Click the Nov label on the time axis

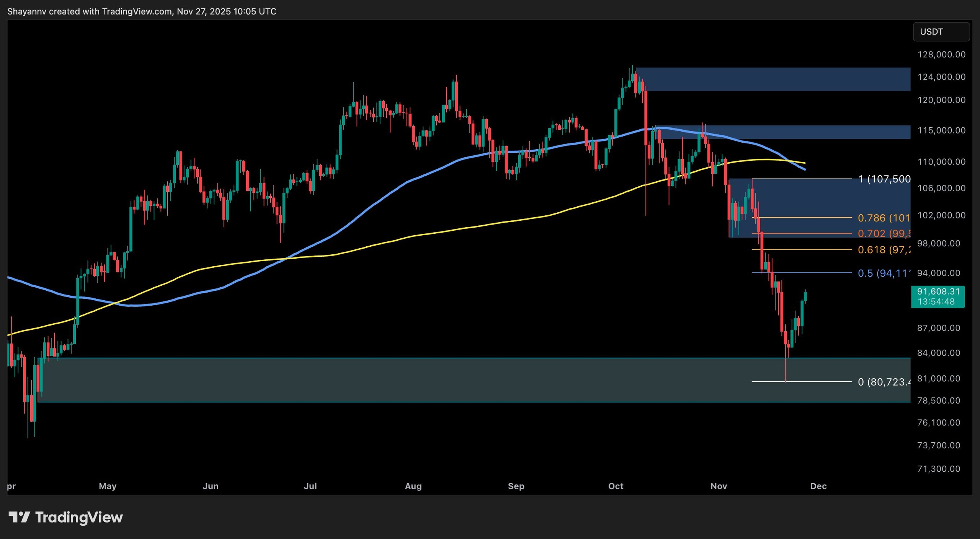(720, 486)
